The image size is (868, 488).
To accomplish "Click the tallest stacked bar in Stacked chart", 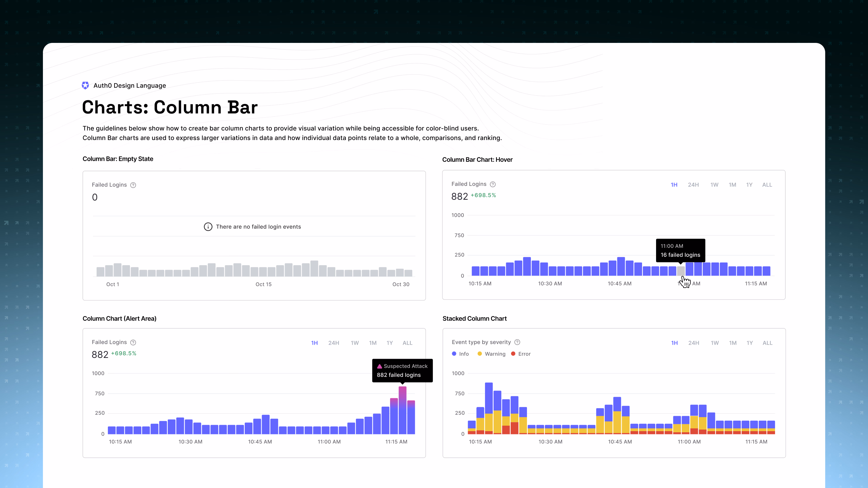I will [x=489, y=408].
